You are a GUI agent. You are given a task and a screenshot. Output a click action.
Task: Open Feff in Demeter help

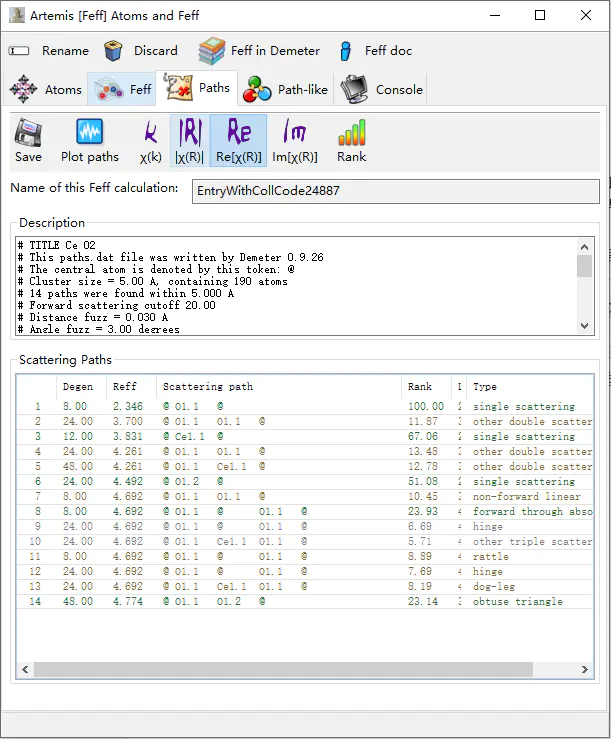[x=259, y=51]
